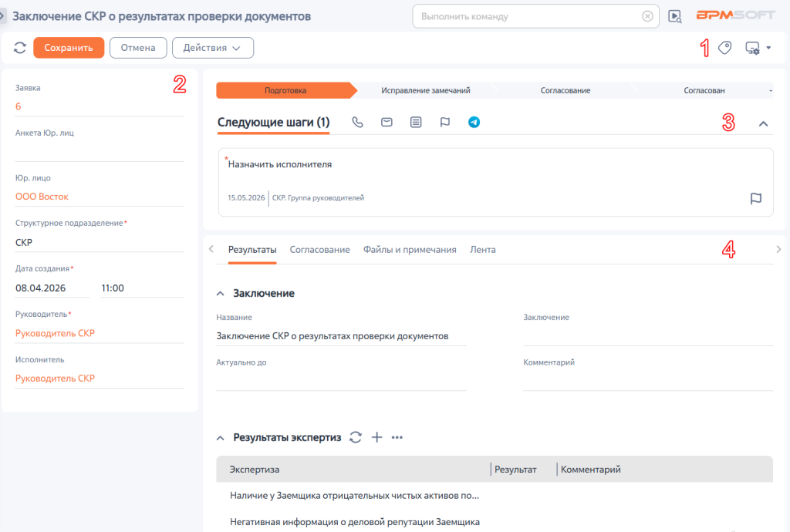Image resolution: width=790 pixels, height=532 pixels.
Task: Collapse the Результаты экспертиз section
Action: click(x=220, y=438)
